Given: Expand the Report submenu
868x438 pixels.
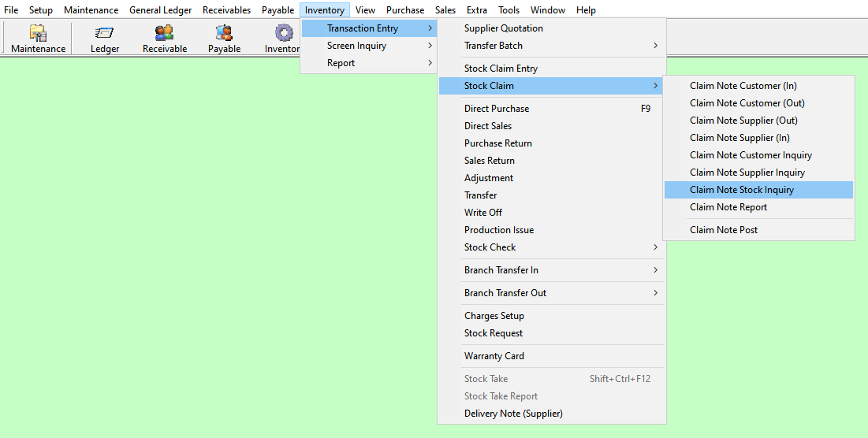Looking at the screenshot, I should (369, 63).
